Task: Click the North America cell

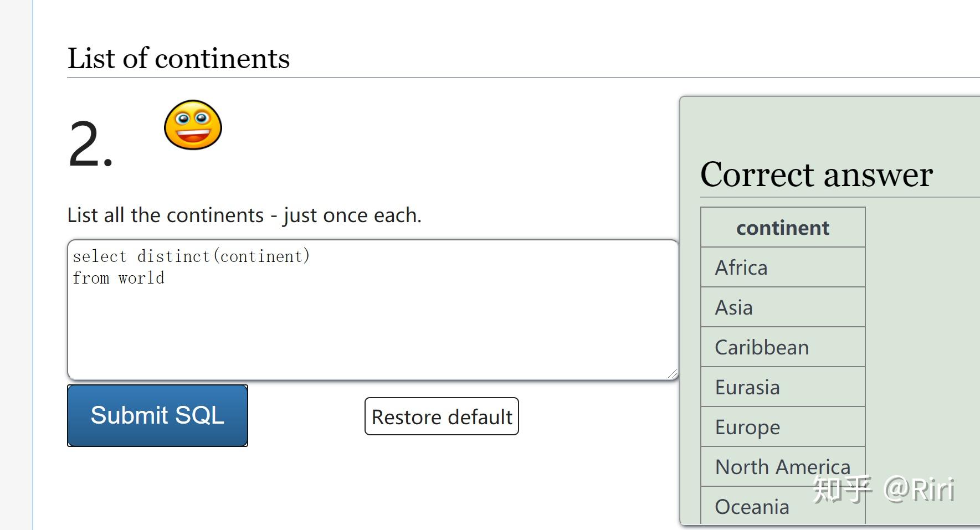Action: click(x=782, y=466)
